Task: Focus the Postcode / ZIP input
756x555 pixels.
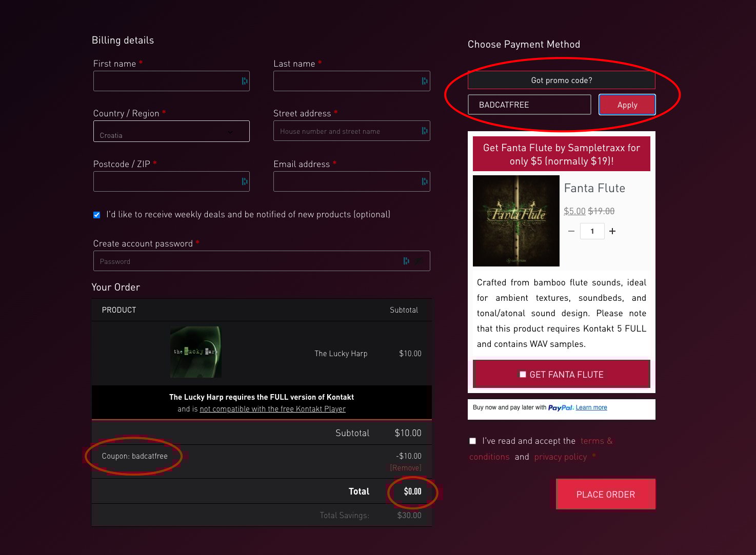Action: coord(171,181)
